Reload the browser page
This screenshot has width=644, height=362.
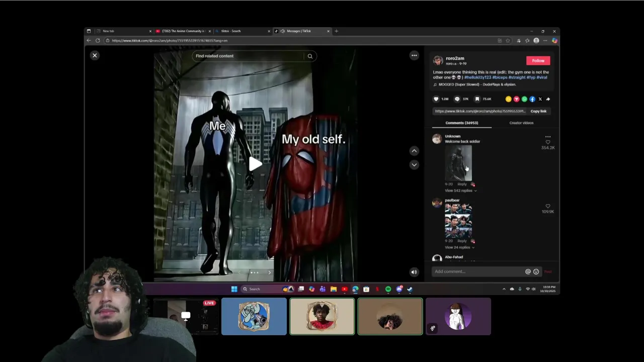coord(98,41)
